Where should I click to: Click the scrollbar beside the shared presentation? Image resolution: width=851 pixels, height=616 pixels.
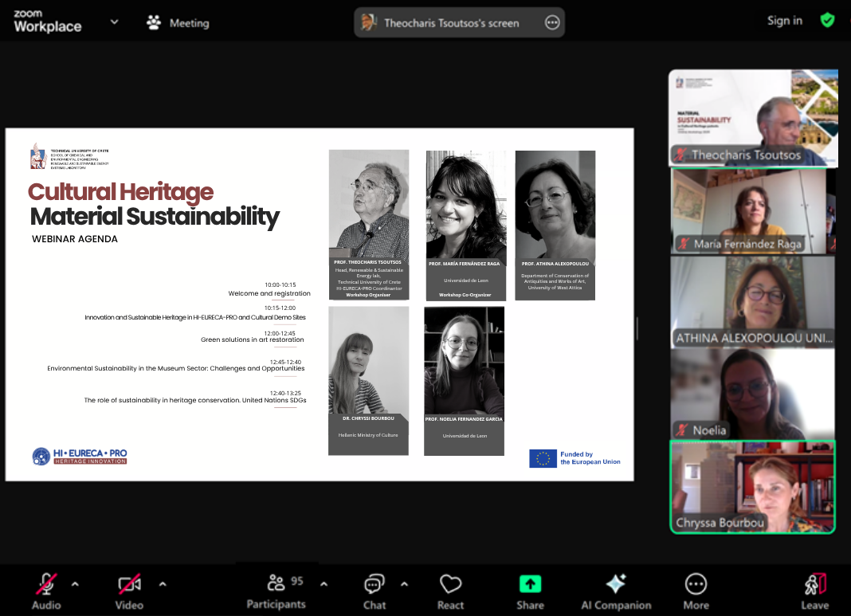coord(637,328)
